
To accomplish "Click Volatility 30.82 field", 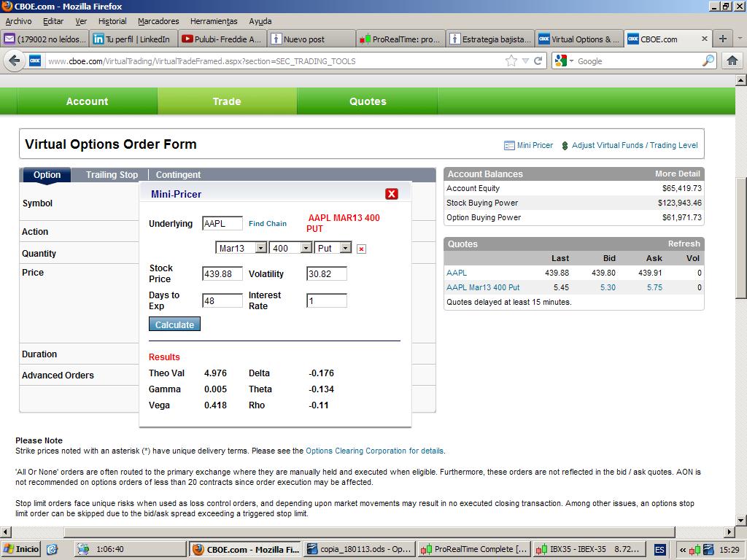I will tap(326, 274).
